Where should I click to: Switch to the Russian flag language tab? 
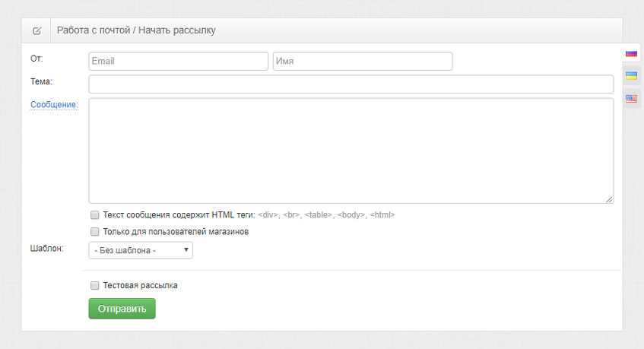(x=631, y=53)
